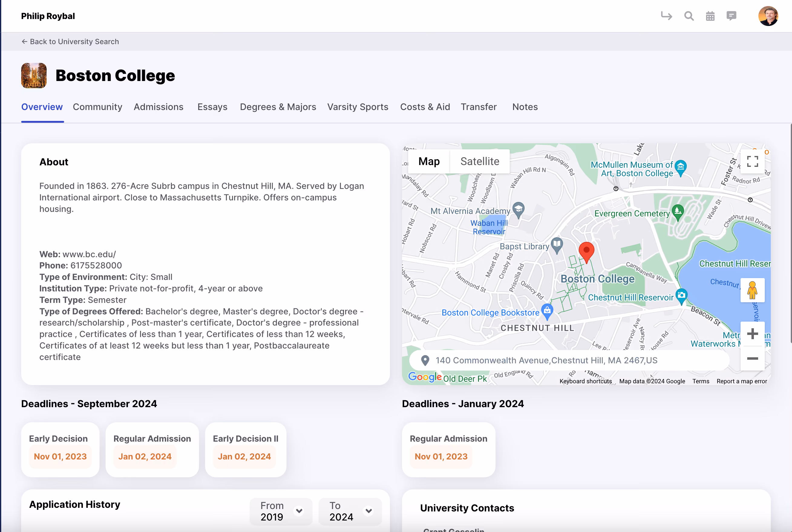Switch to the Community tab
This screenshot has width=792, height=532.
(97, 107)
